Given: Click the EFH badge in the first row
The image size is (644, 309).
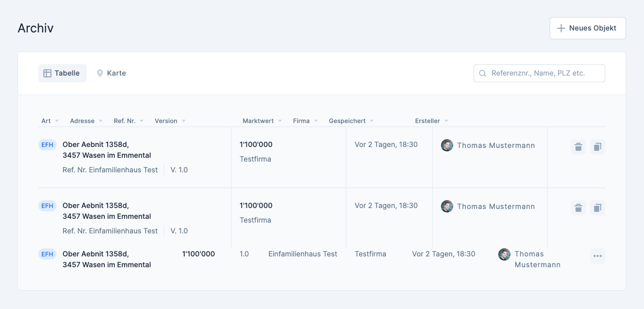Looking at the screenshot, I should [x=47, y=145].
